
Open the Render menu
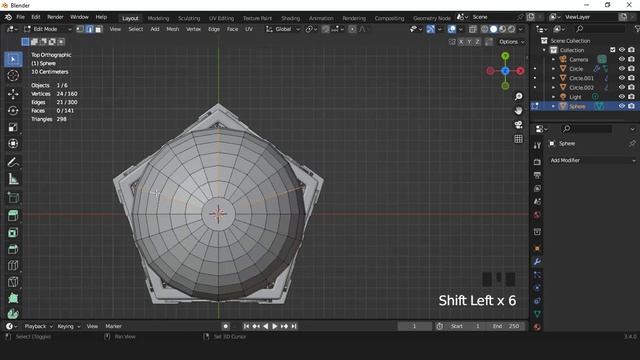55,17
